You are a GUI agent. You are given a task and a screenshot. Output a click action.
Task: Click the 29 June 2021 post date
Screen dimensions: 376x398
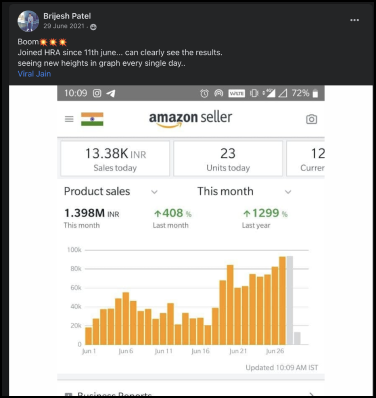point(64,26)
